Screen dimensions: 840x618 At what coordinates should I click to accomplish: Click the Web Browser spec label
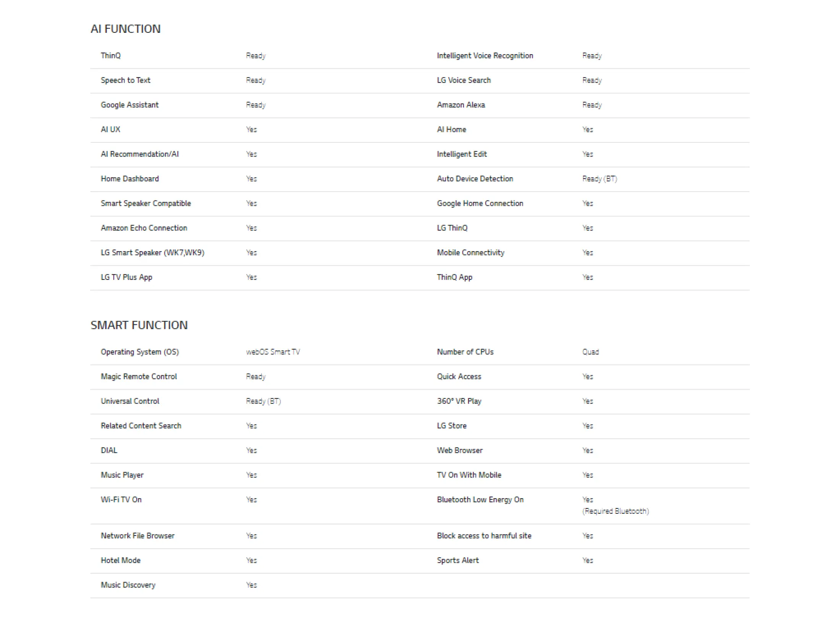pyautogui.click(x=460, y=450)
